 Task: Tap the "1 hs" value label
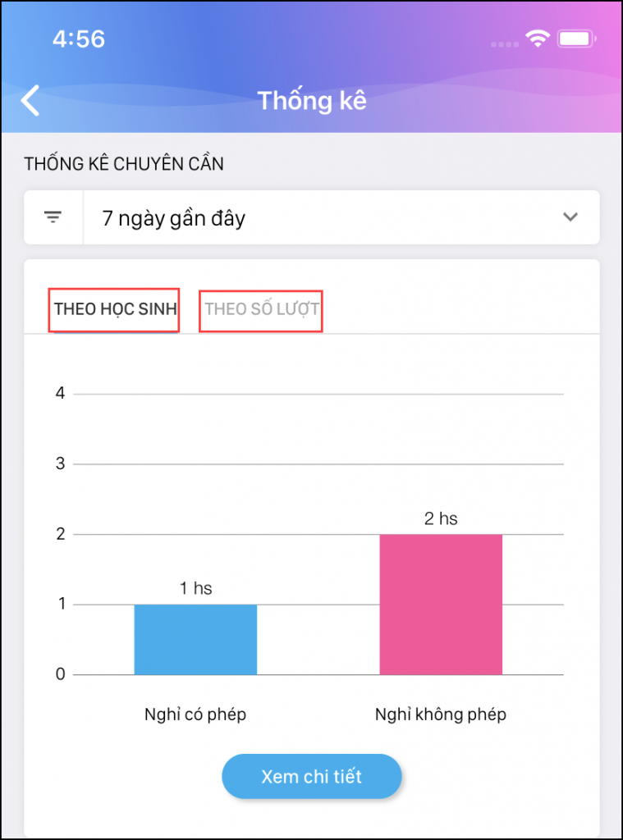point(195,588)
